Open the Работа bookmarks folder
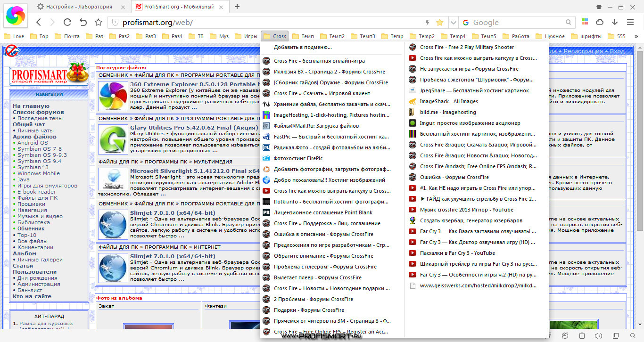This screenshot has width=644, height=342. 515,36
